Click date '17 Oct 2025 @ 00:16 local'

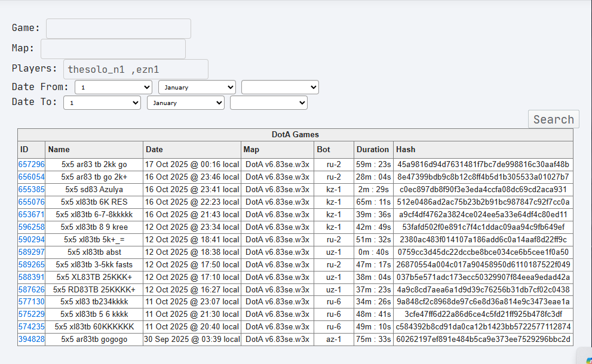(x=192, y=165)
